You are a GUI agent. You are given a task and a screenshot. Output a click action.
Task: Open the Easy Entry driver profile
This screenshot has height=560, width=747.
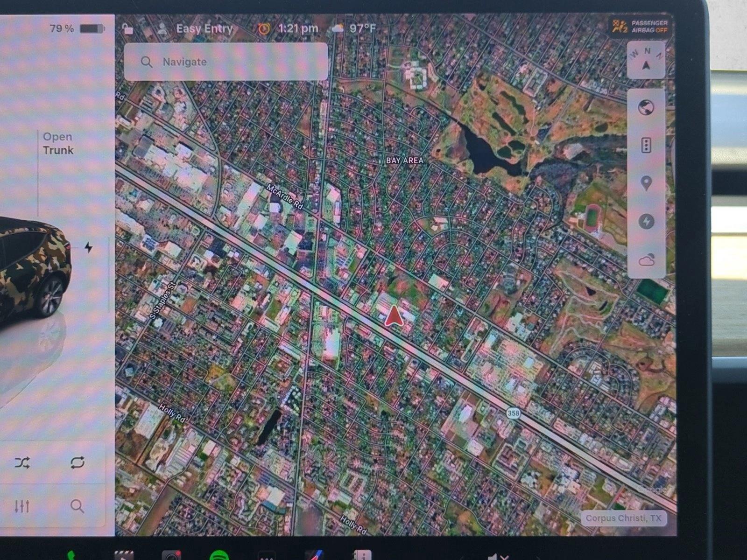pos(204,28)
